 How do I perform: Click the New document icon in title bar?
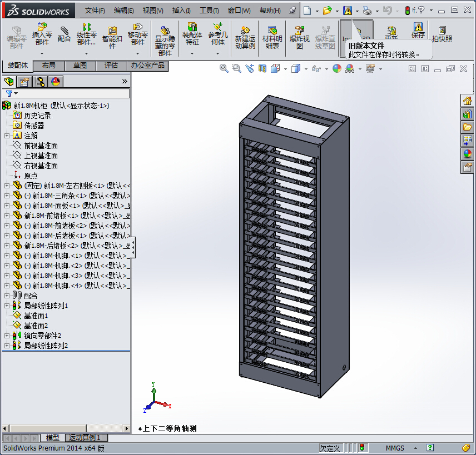[x=307, y=11]
